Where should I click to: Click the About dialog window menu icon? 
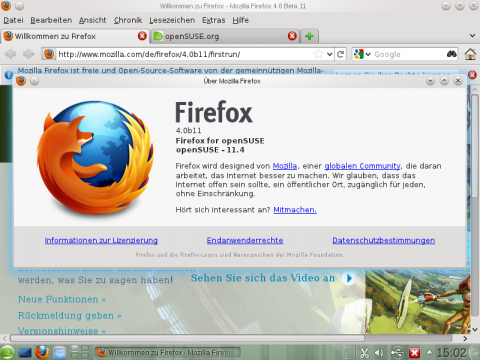tap(21, 81)
